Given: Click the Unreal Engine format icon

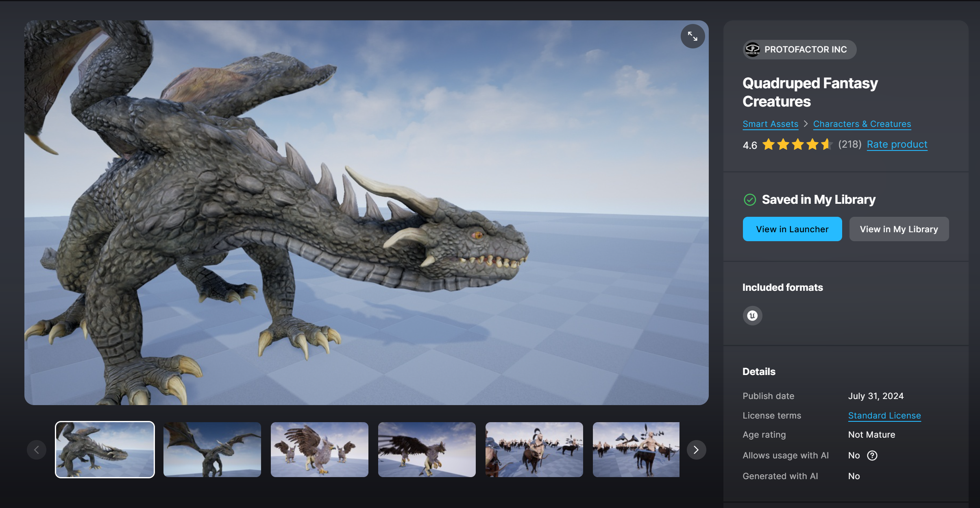Looking at the screenshot, I should tap(753, 315).
